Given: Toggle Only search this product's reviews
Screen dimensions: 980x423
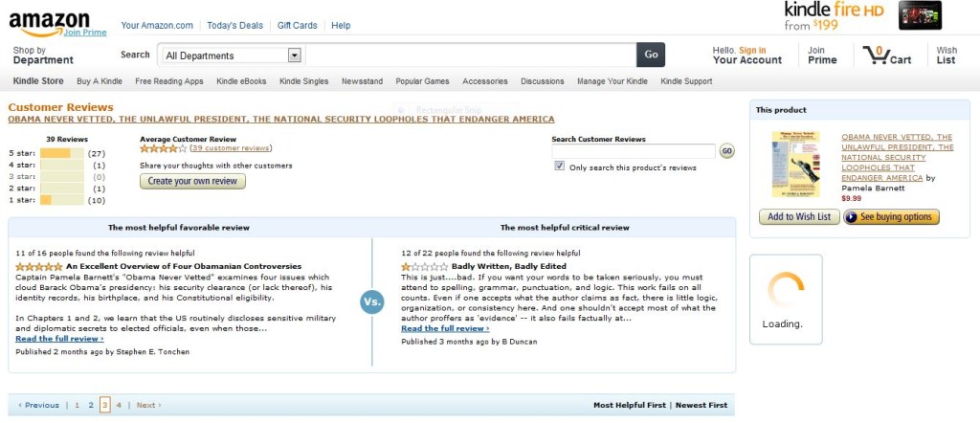Looking at the screenshot, I should tap(560, 167).
